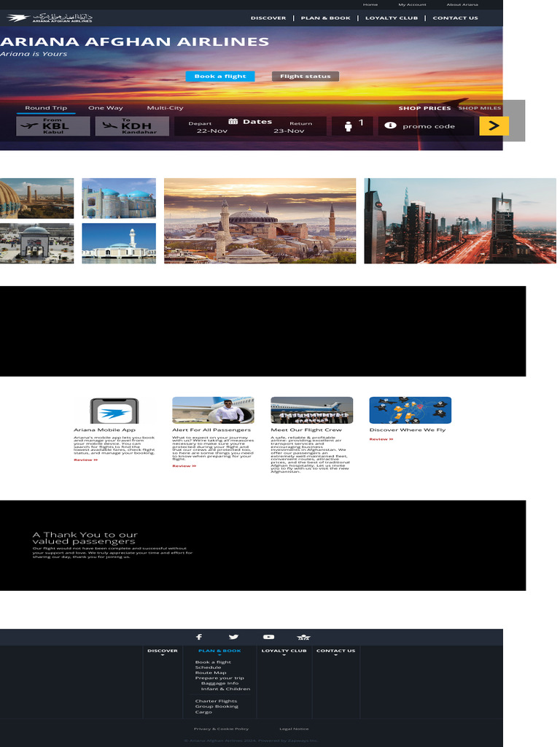Open Cargo footer link

203,712
